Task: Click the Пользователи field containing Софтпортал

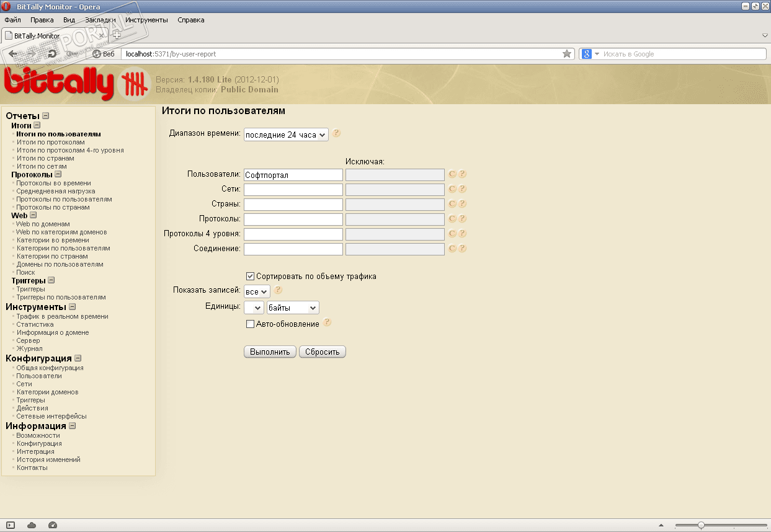Action: pyautogui.click(x=293, y=175)
